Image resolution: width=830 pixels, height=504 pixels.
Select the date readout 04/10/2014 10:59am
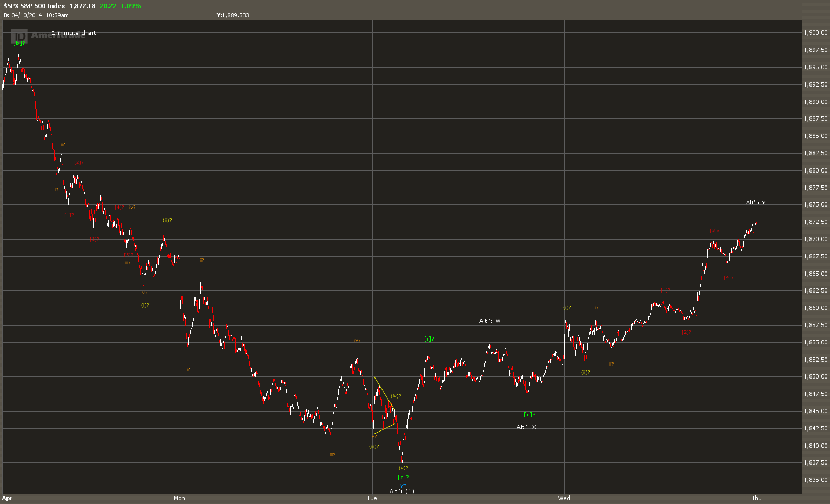[40, 15]
